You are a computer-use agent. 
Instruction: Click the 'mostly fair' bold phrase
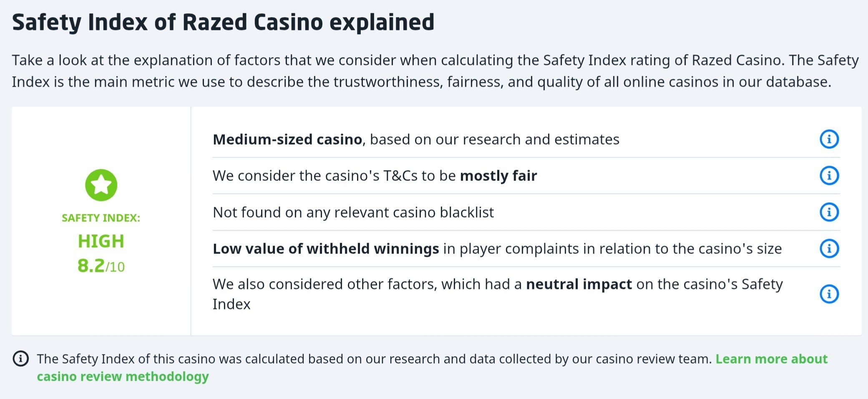[498, 176]
